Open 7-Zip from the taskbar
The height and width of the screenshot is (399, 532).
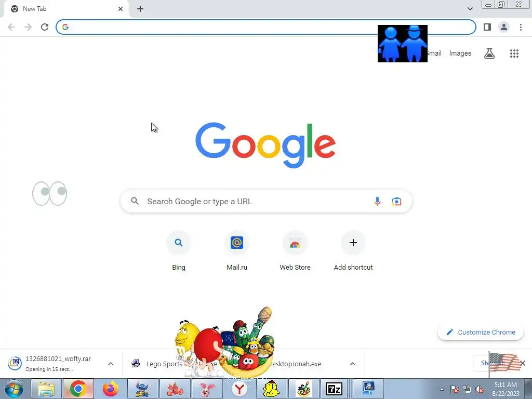click(334, 389)
